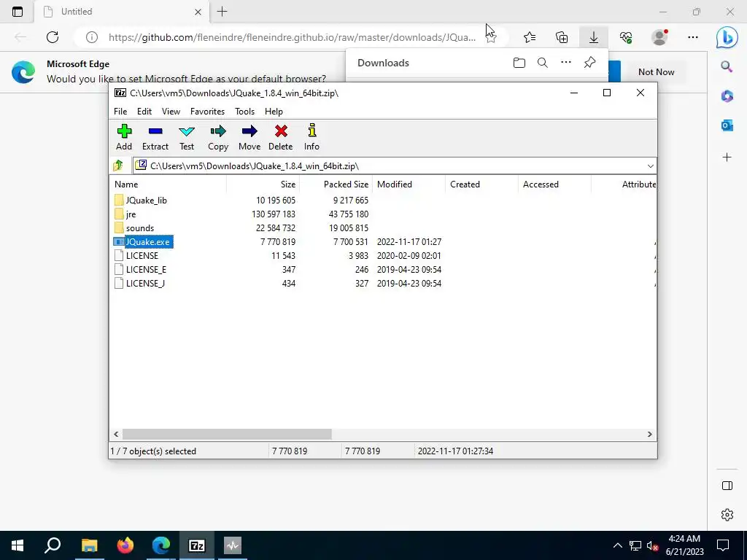The width and height of the screenshot is (747, 560).
Task: Click the 7-Zip archive path field
Action: coord(388,166)
